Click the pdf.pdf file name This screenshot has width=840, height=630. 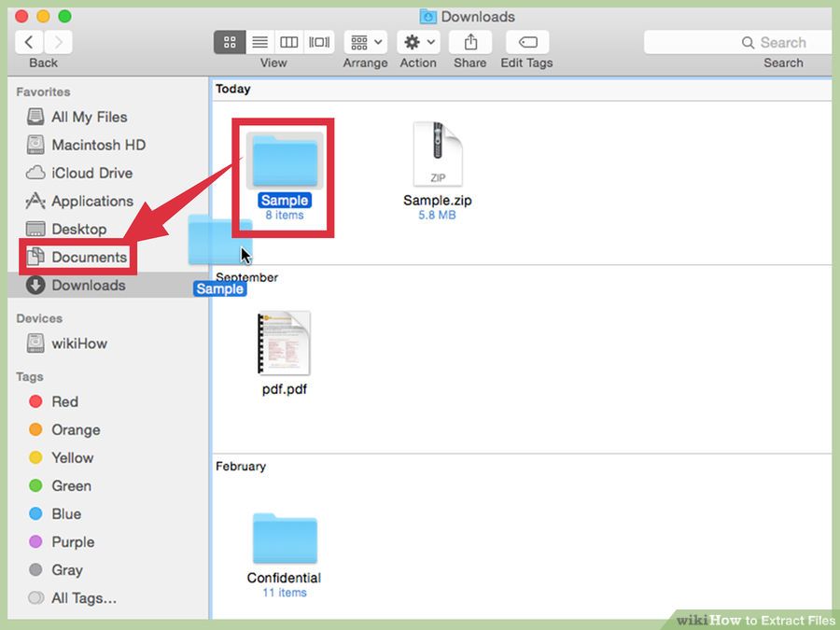click(285, 389)
